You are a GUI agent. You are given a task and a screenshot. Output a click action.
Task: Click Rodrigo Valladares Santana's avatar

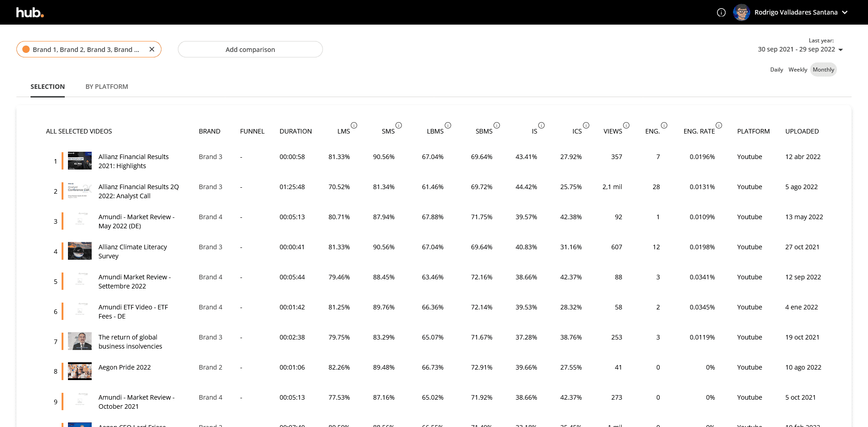[742, 12]
